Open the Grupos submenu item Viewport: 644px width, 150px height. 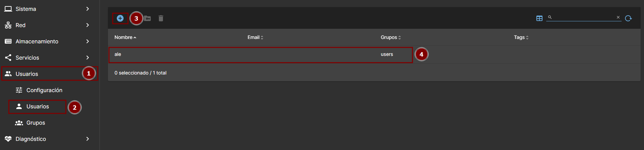[35, 123]
